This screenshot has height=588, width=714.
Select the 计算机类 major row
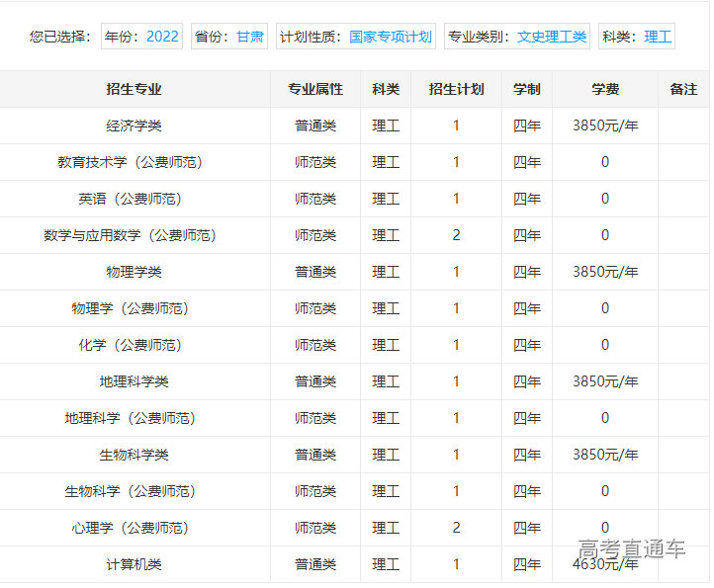(x=134, y=564)
